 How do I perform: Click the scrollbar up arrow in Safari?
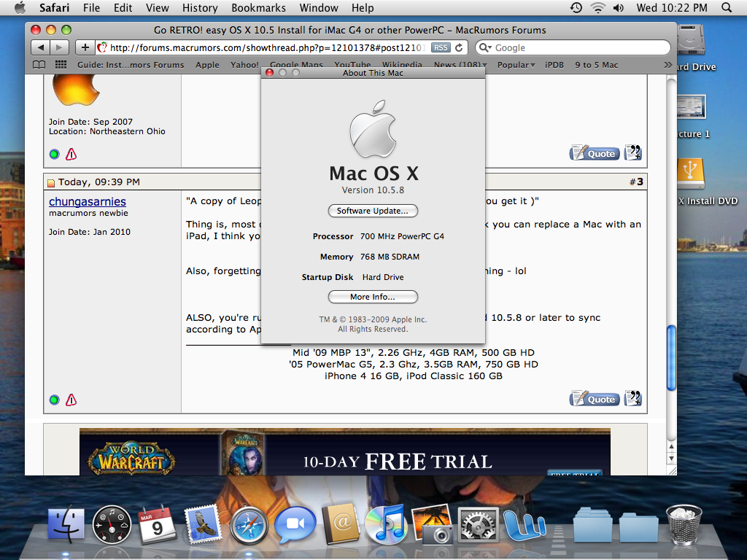click(671, 447)
